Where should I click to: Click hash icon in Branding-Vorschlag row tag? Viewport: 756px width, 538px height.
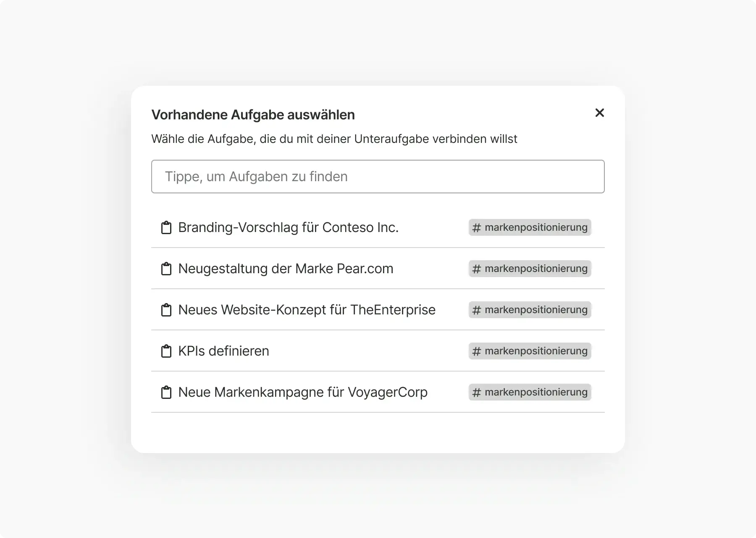[476, 228]
